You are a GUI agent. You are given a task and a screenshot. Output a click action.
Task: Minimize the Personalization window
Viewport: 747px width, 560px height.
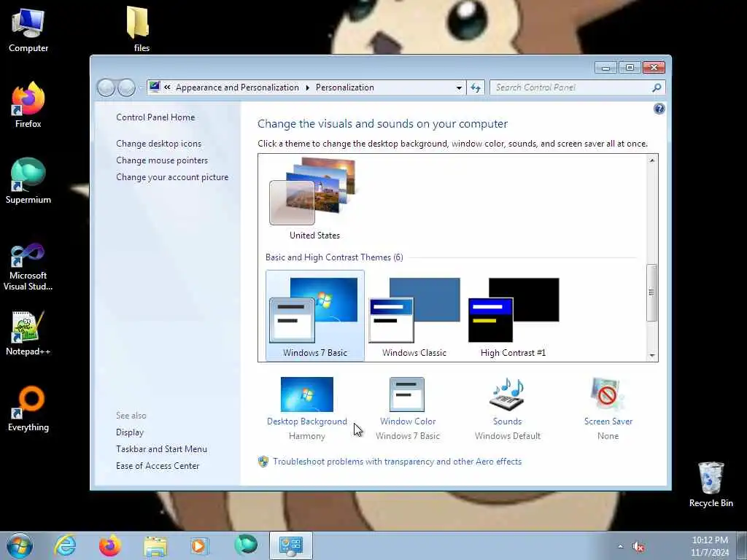coord(605,68)
